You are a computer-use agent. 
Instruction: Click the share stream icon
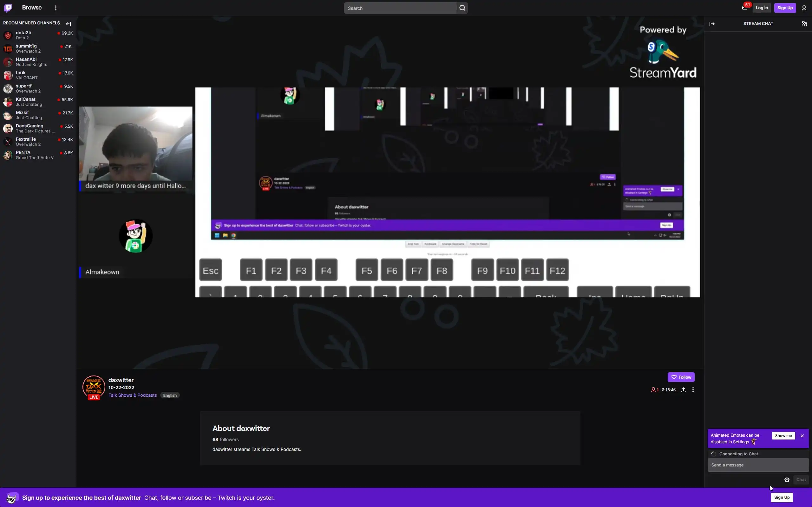click(x=683, y=390)
